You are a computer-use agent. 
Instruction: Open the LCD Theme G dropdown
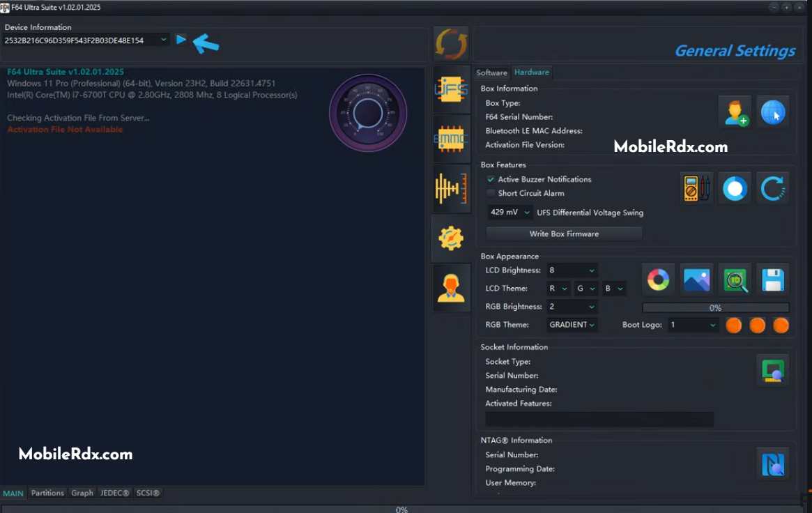586,289
